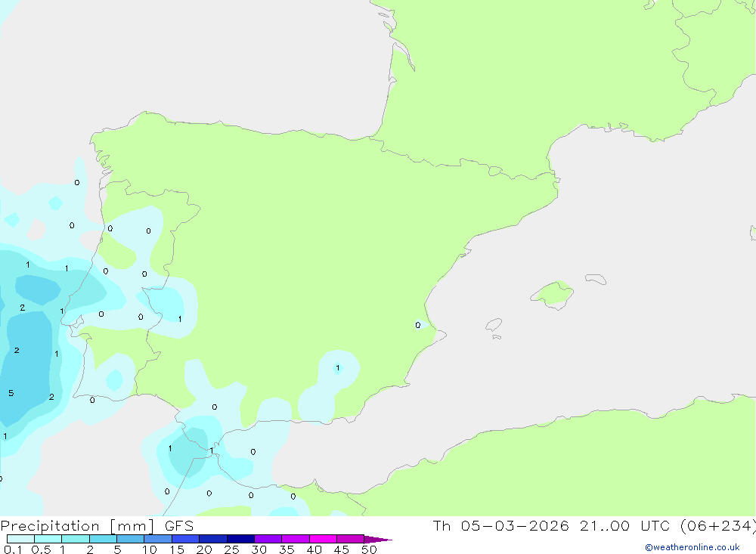The width and height of the screenshot is (756, 554).
Task: Click the 0.5–1 mm legend swatch
Action: tap(48, 539)
